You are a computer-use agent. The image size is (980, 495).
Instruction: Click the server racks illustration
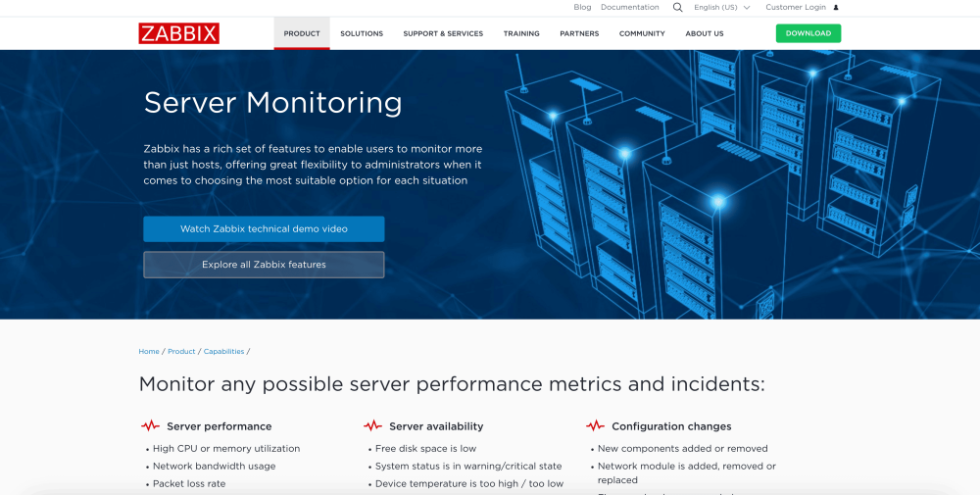(x=725, y=184)
